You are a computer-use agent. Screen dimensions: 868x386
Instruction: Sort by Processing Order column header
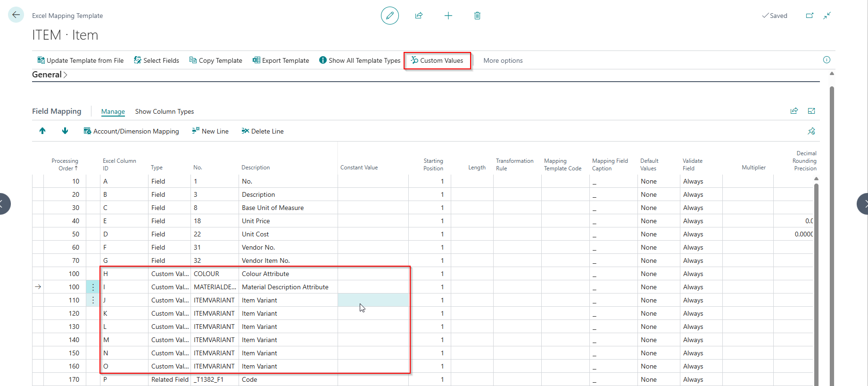(x=65, y=165)
